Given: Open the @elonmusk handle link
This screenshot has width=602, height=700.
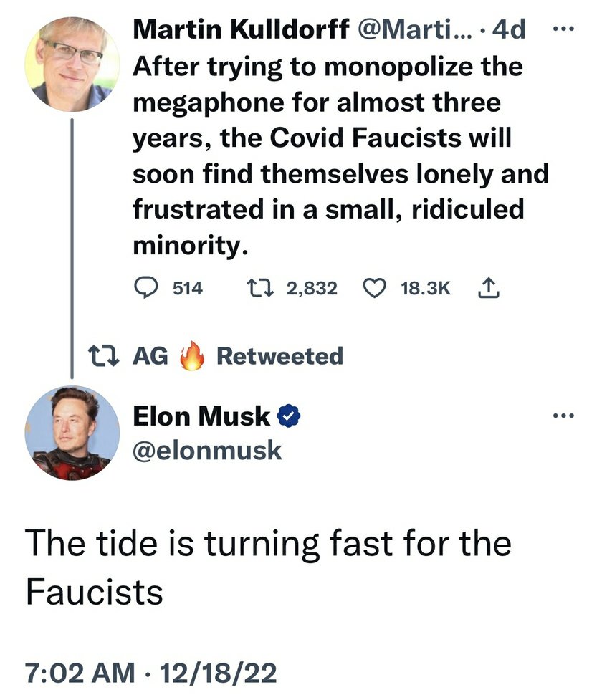Looking at the screenshot, I should point(208,450).
